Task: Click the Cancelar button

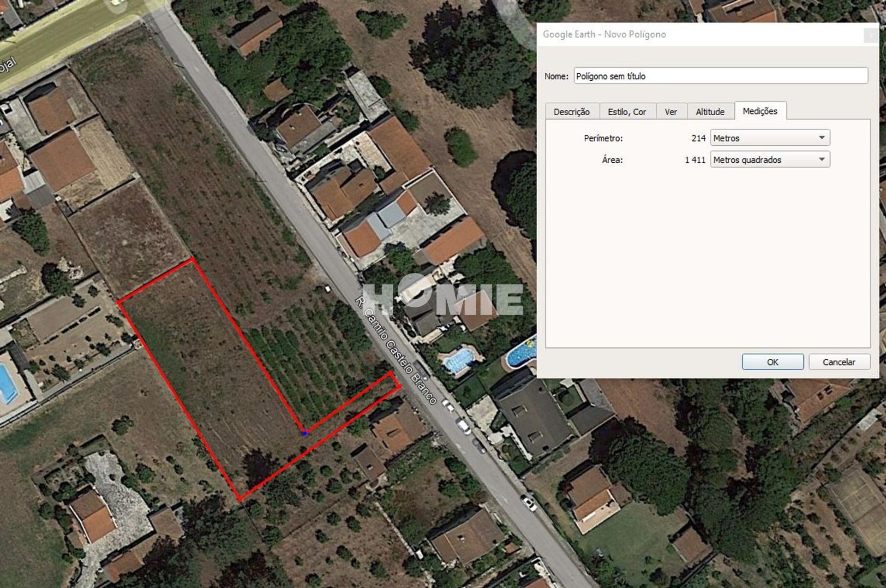Action: click(839, 362)
